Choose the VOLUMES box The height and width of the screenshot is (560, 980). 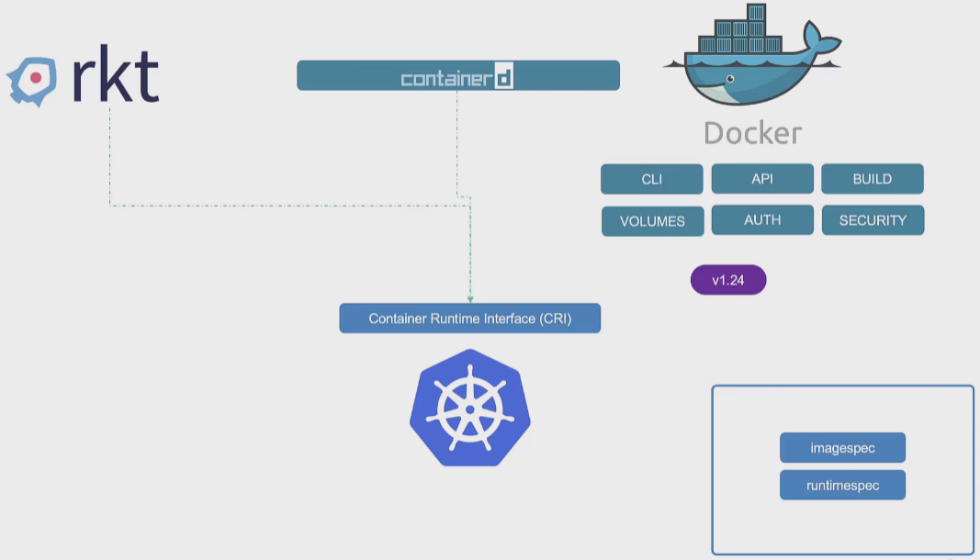point(652,221)
